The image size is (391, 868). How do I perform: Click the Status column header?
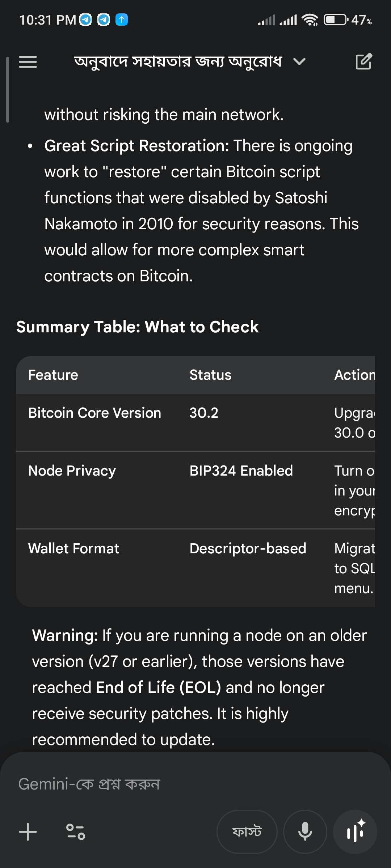click(x=210, y=375)
